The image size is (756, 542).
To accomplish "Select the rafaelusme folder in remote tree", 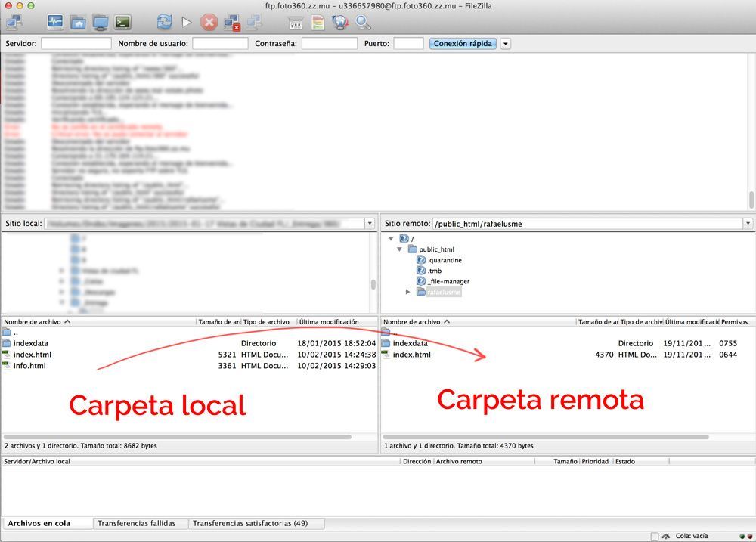I will [x=444, y=292].
